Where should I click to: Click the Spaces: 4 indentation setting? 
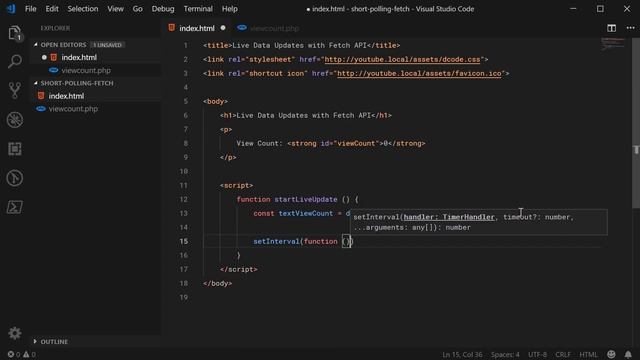[x=505, y=354]
